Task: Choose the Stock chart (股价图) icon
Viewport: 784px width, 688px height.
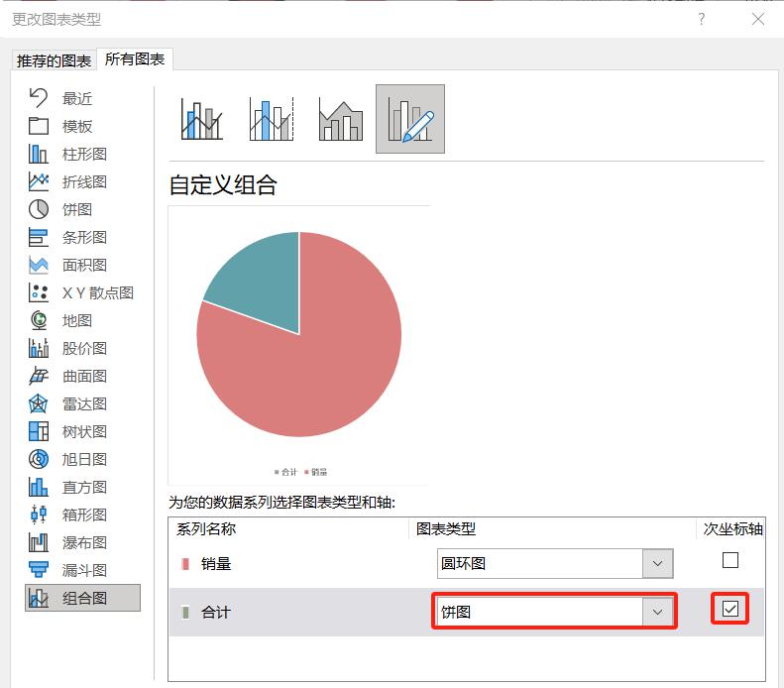Action: tap(39, 348)
